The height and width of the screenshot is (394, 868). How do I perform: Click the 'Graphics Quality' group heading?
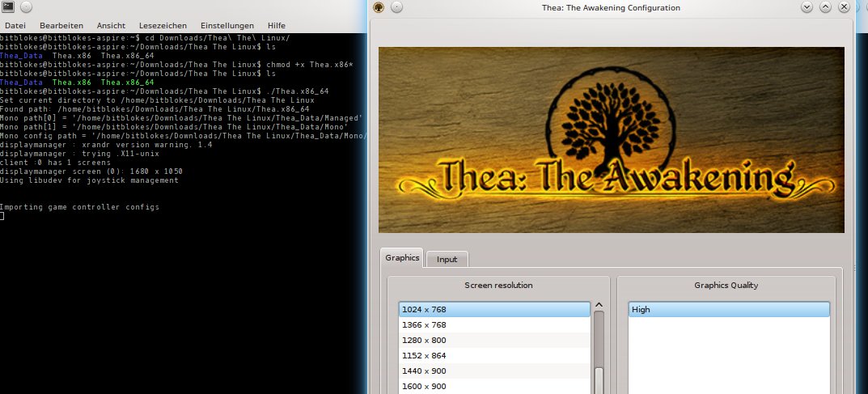pyautogui.click(x=726, y=286)
